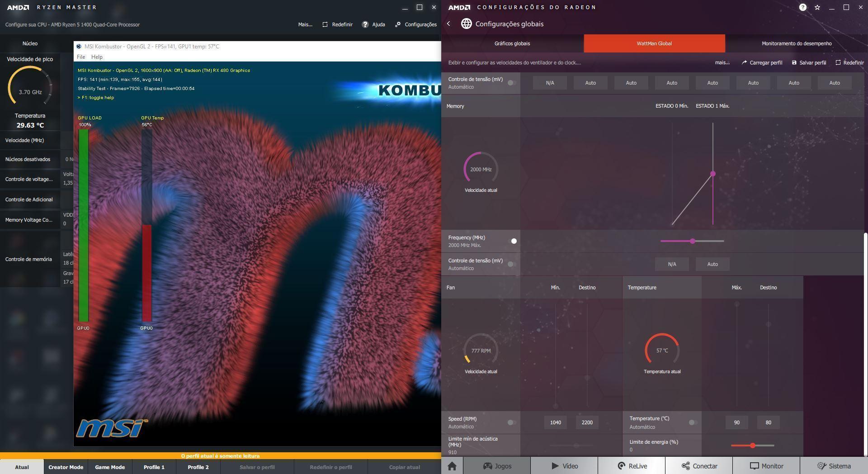The image size is (868, 474).
Task: Adjust Limite mín de acústica slider
Action: tap(572, 446)
